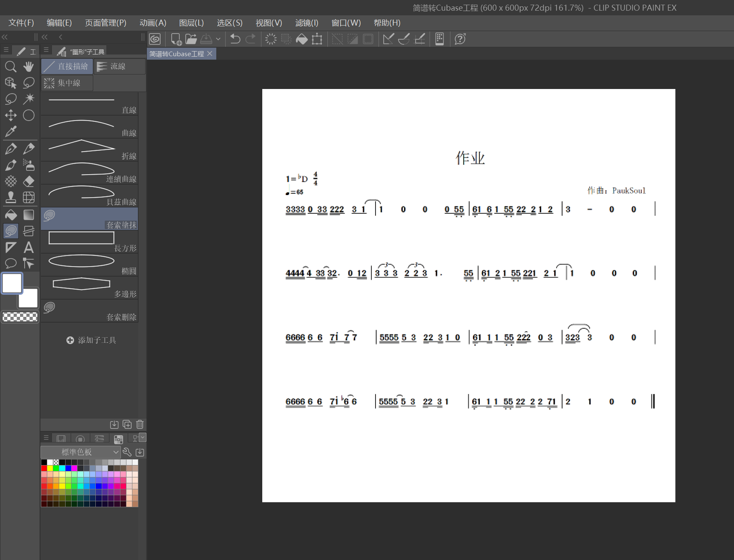
Task: Select the 直線 sub tool
Action: [x=89, y=104]
